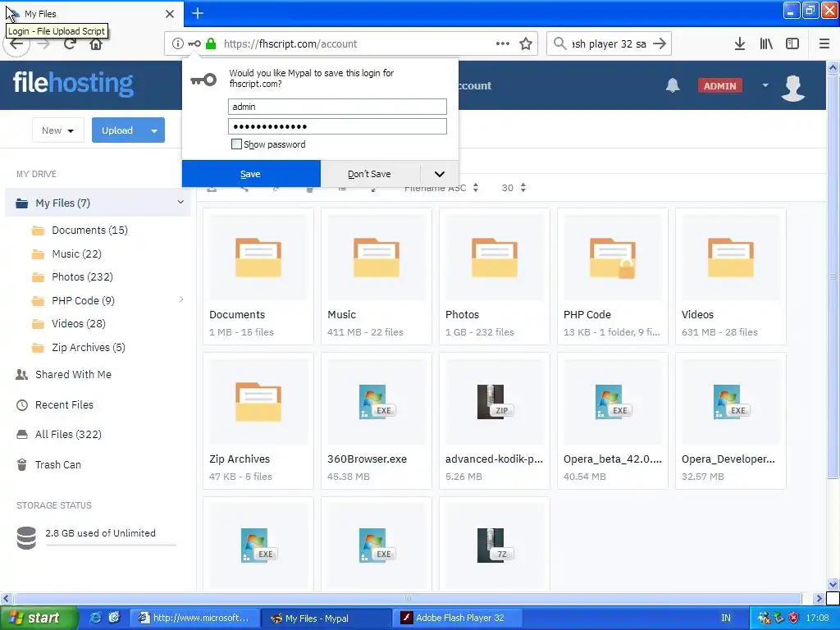
Task: Click the key login icon in address bar
Action: click(x=194, y=43)
